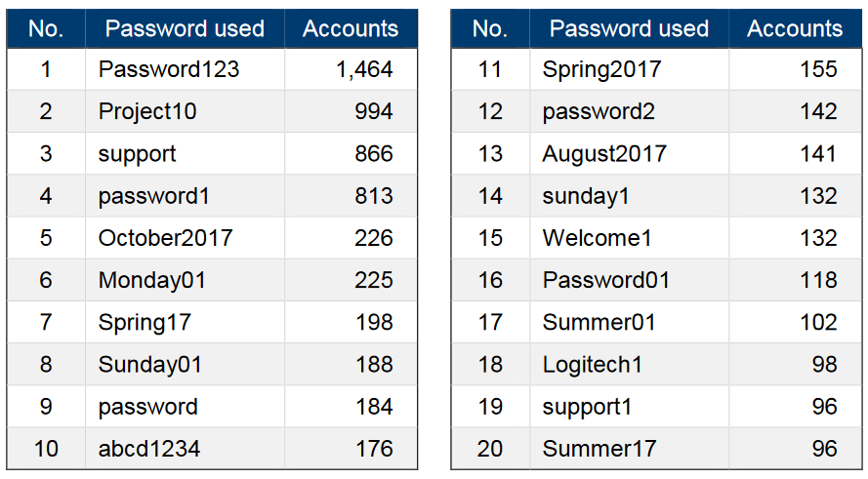This screenshot has width=868, height=479.
Task: Select the Logitech1 entry
Action: (x=593, y=365)
